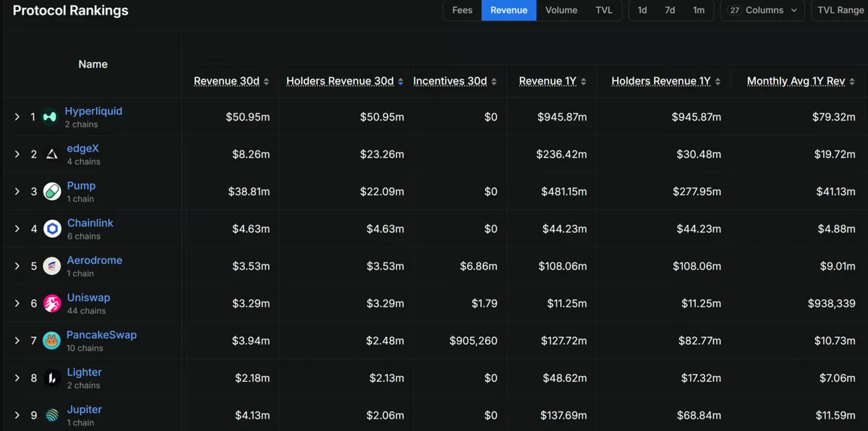Sort using Holders Revenue 1Y sort arrows
This screenshot has height=431, width=868.
pos(718,82)
